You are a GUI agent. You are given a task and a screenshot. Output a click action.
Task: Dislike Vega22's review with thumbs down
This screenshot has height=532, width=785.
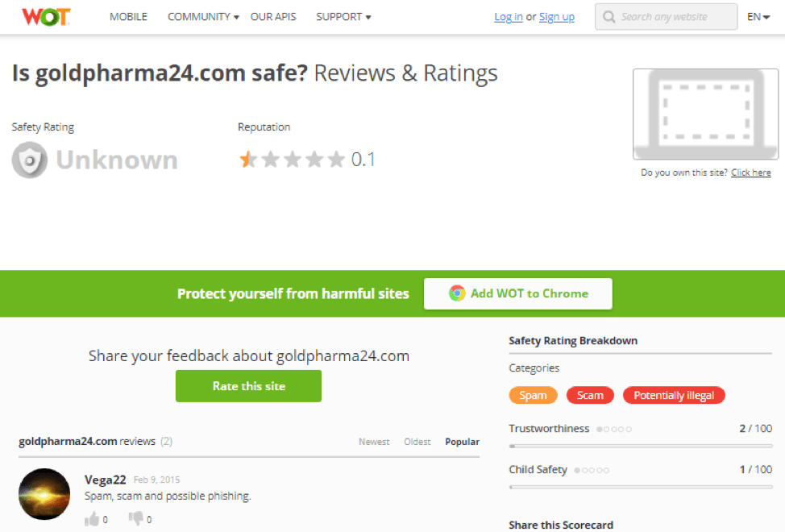135,518
